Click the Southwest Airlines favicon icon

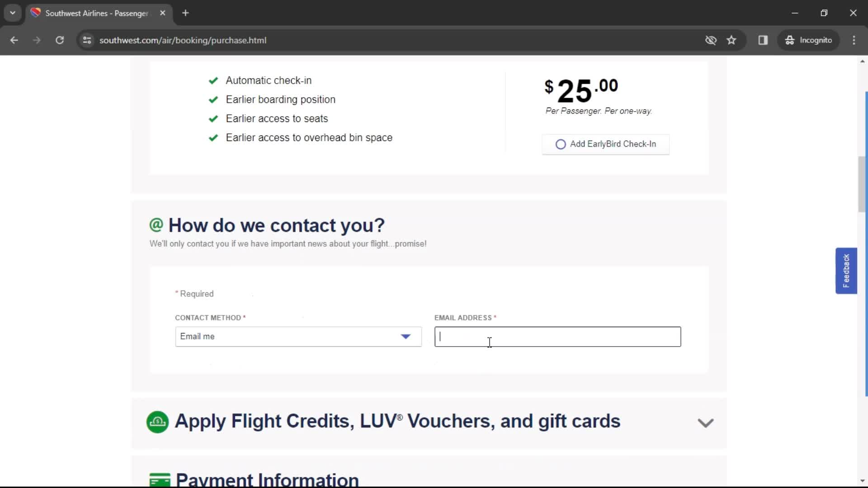point(38,13)
